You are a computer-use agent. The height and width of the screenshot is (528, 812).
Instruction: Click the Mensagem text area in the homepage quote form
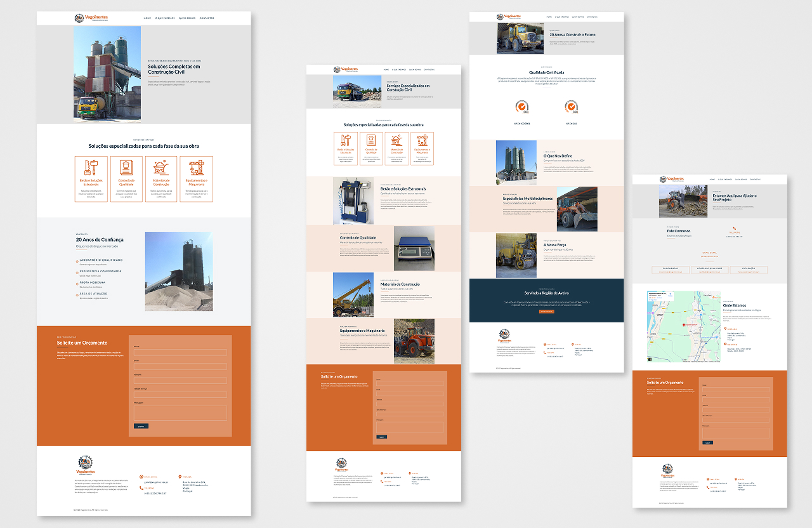(x=180, y=412)
